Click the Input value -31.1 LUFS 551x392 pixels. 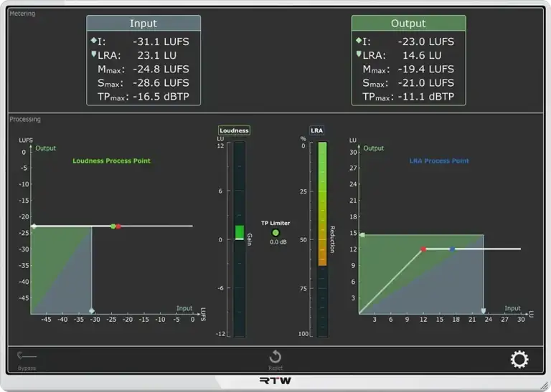click(161, 42)
